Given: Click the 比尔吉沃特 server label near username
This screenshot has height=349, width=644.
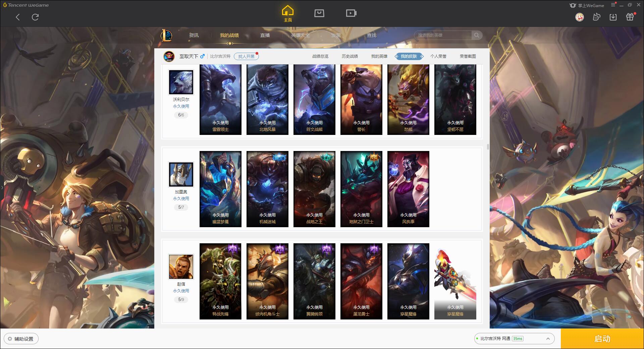Looking at the screenshot, I should pyautogui.click(x=220, y=56).
